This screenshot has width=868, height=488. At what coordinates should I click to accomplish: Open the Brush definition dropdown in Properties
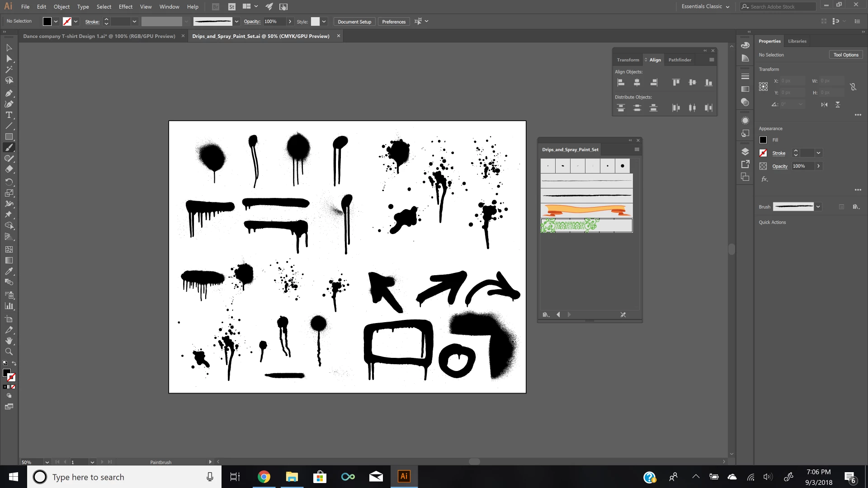click(x=818, y=206)
